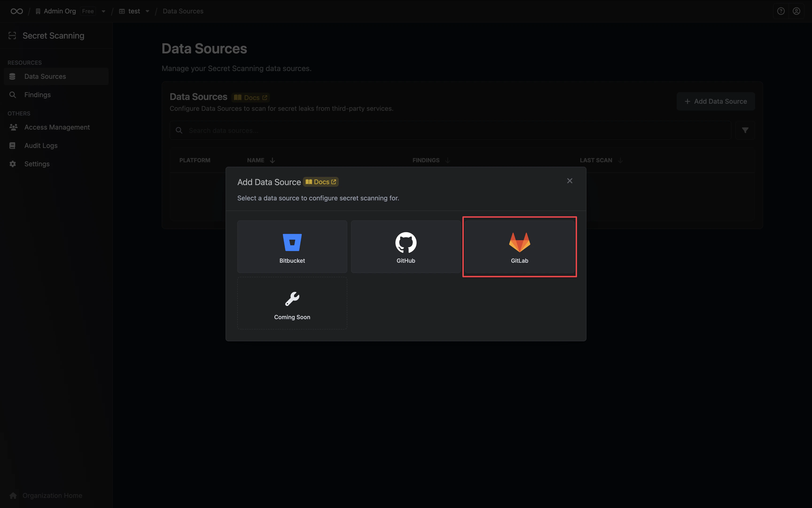Click the Free plan badge
812x508 pixels.
[x=88, y=11]
